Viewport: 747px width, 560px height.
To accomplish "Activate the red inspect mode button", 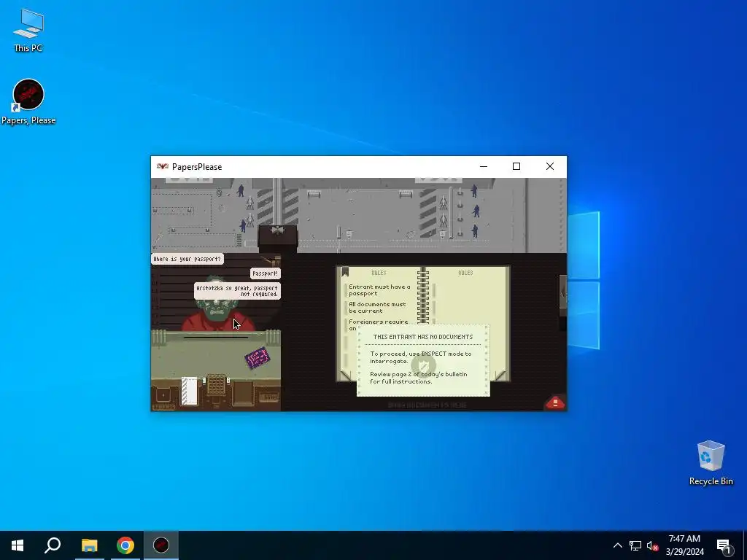I will click(554, 402).
